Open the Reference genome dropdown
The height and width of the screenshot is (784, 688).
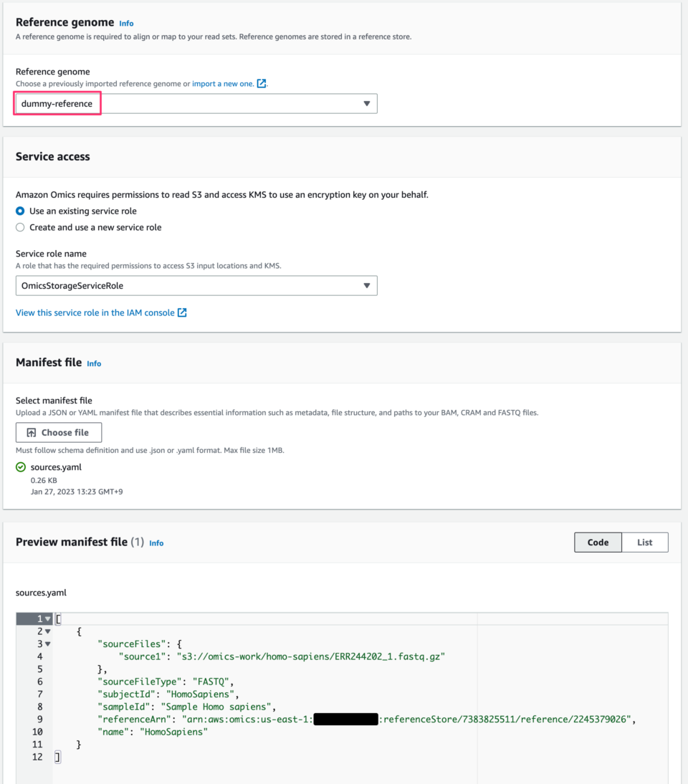tap(196, 103)
